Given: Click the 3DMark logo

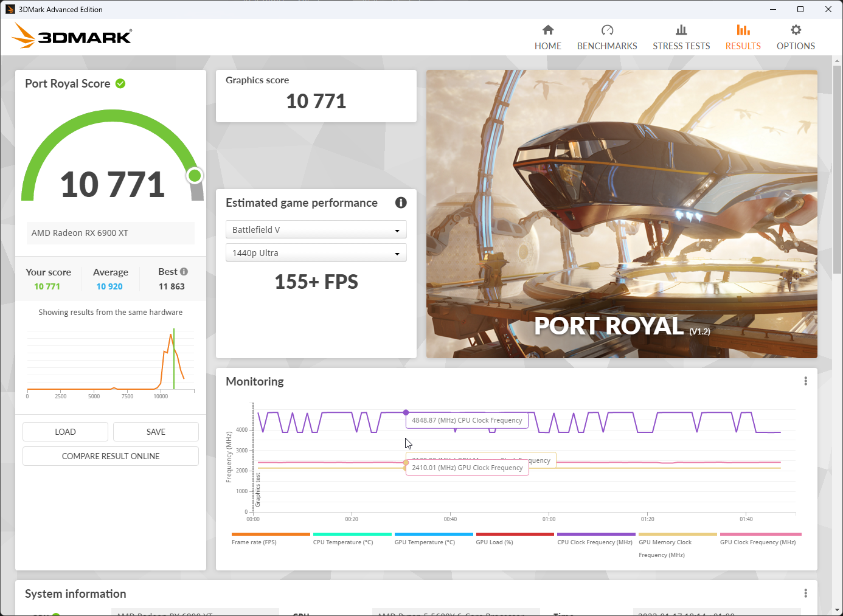Looking at the screenshot, I should (x=72, y=36).
